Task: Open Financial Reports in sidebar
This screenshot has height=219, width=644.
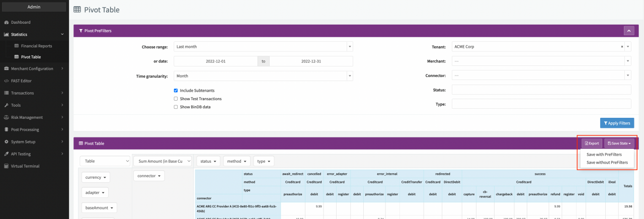Action: point(36,46)
